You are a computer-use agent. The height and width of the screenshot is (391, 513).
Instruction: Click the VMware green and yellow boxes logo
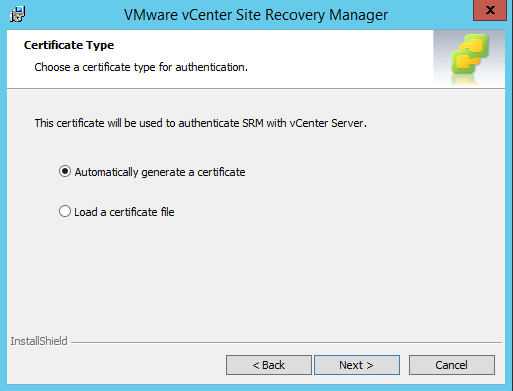[470, 53]
